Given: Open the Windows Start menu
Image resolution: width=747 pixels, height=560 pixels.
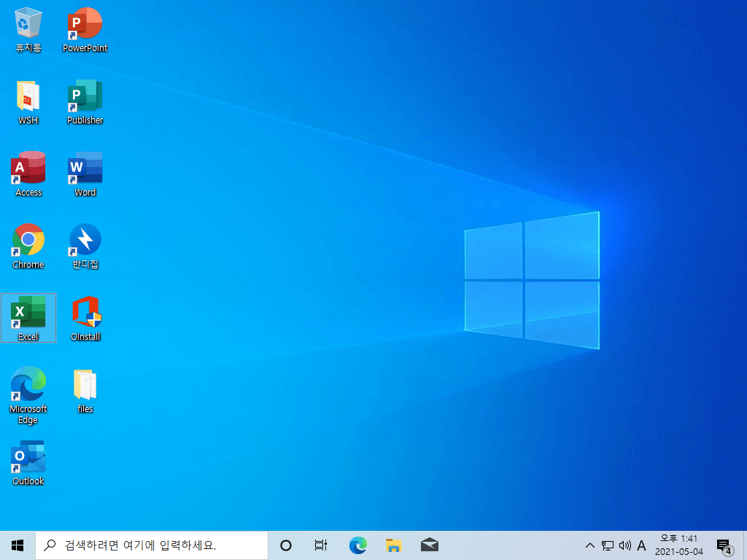Looking at the screenshot, I should tap(18, 545).
